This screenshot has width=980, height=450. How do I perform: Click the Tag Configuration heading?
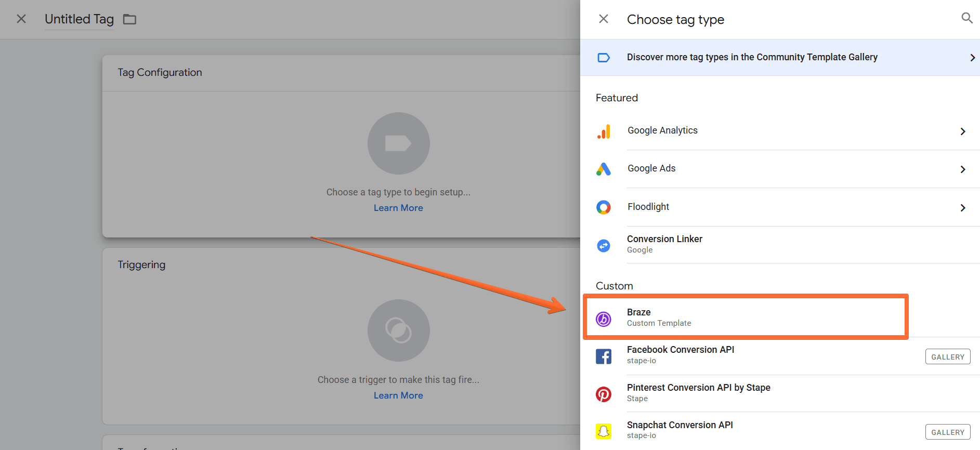pos(160,73)
